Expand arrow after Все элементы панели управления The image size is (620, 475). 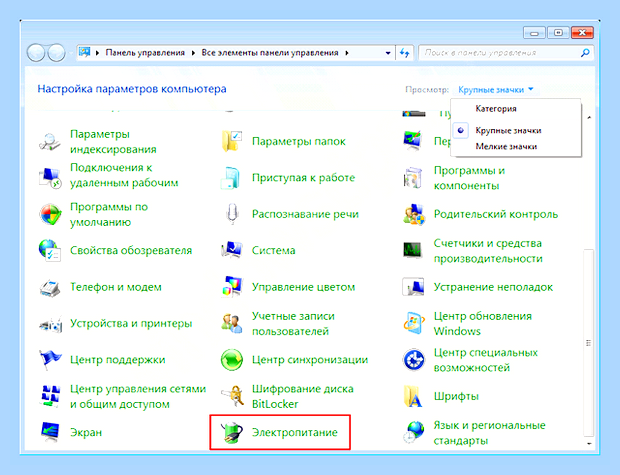click(x=347, y=53)
